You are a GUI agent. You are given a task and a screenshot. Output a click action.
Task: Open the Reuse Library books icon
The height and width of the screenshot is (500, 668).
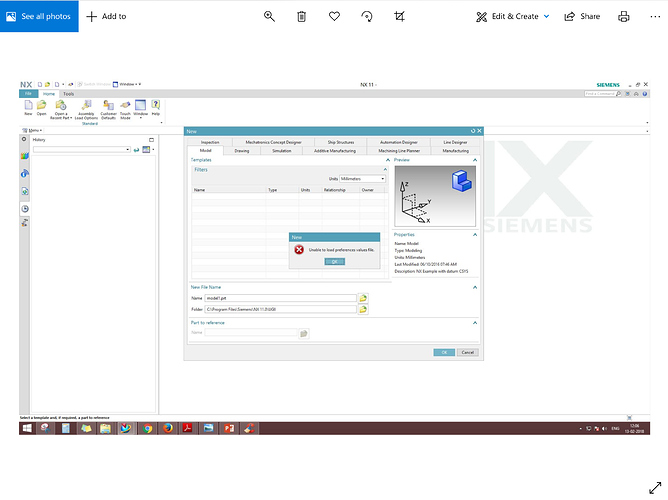pos(25,156)
